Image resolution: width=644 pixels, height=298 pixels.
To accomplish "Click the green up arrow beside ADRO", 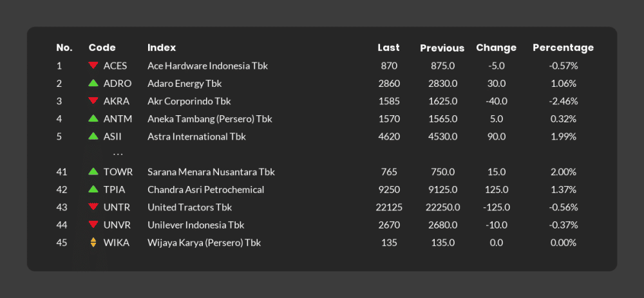I will pos(93,83).
